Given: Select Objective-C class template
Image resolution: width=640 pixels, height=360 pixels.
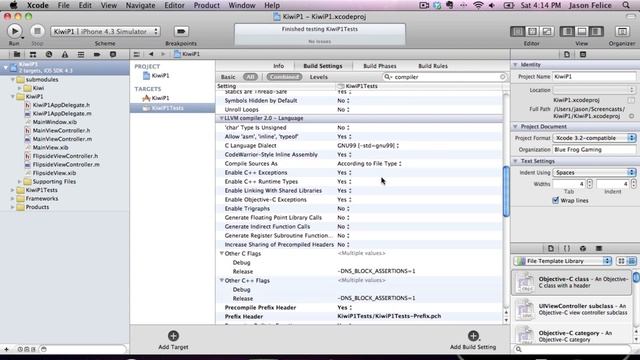Looking at the screenshot, I should [x=571, y=282].
